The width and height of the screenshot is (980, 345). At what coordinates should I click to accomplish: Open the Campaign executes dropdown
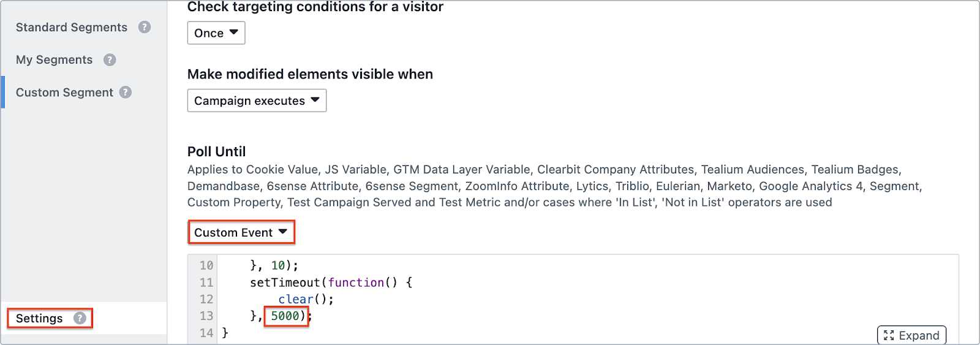point(257,100)
